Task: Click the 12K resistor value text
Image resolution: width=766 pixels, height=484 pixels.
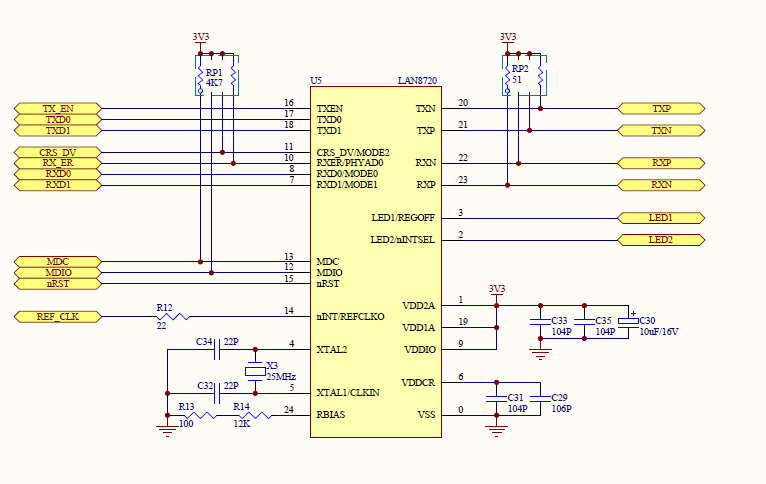Action: tap(242, 424)
